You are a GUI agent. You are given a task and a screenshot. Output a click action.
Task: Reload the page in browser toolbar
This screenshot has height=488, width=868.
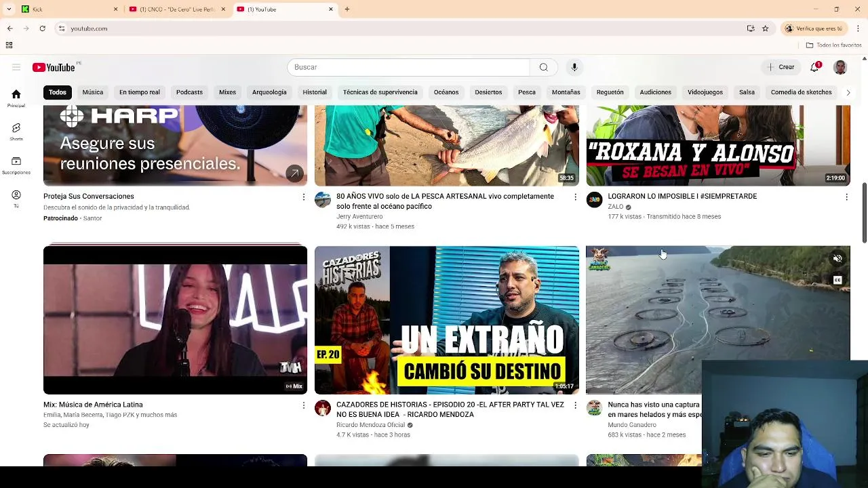click(42, 28)
